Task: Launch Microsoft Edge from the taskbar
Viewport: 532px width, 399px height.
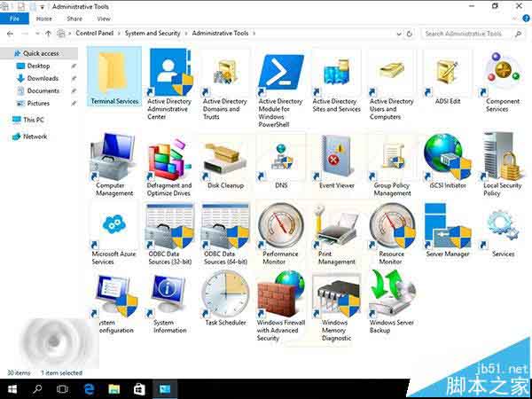Action: coord(89,389)
